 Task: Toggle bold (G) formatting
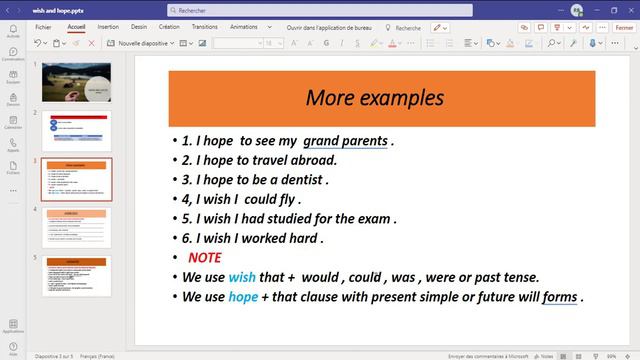(326, 43)
